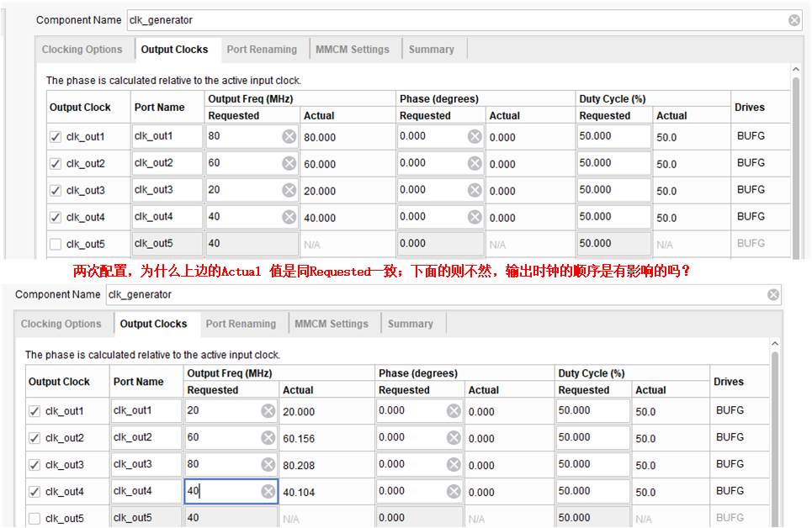
Task: Clear requested frequency 40 in top clk_out4 row
Action: [x=289, y=217]
